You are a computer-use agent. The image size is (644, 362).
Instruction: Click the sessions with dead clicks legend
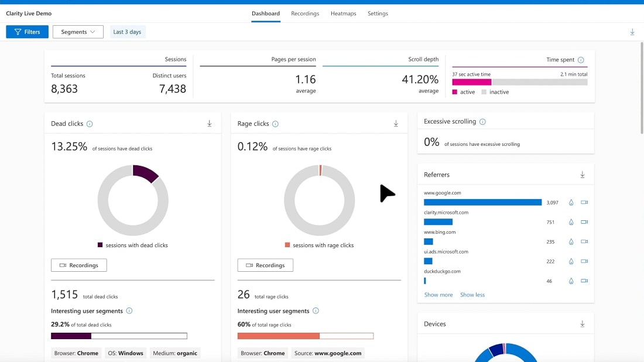pos(133,245)
